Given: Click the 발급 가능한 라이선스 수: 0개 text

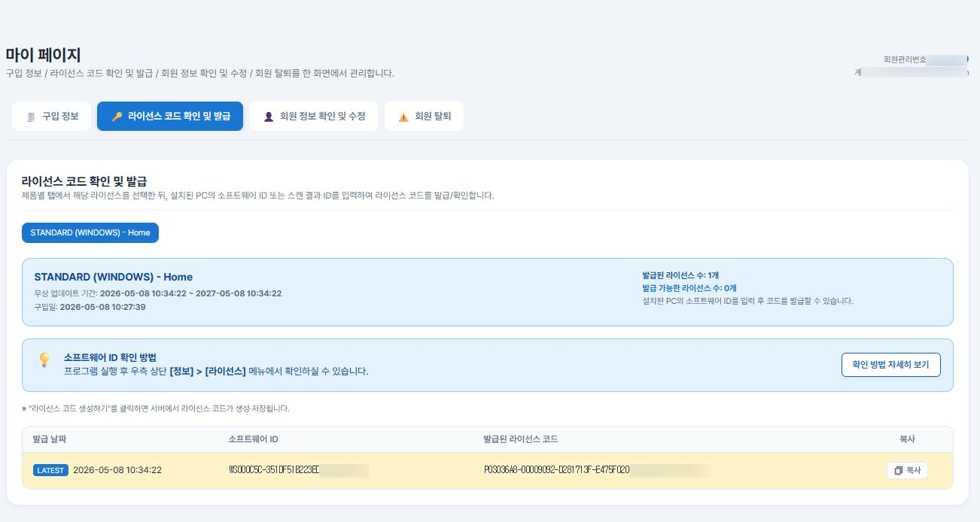Looking at the screenshot, I should click(689, 288).
